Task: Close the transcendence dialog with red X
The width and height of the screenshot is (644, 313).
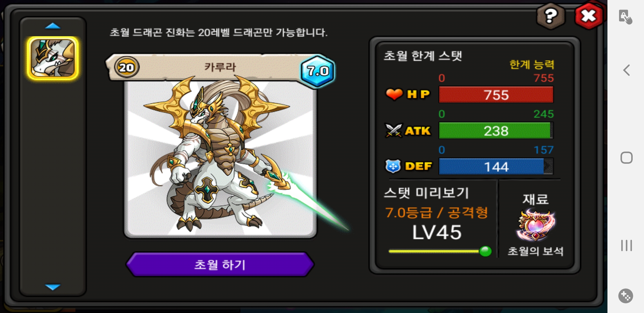Action: click(x=589, y=16)
